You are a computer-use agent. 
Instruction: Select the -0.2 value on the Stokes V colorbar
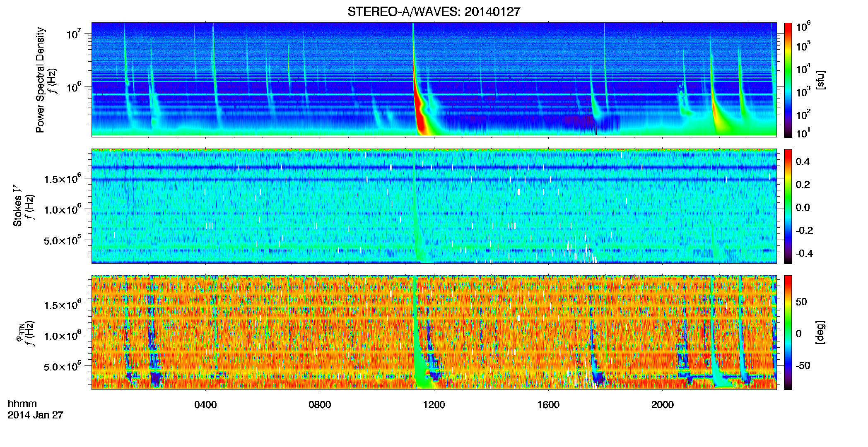tap(804, 231)
